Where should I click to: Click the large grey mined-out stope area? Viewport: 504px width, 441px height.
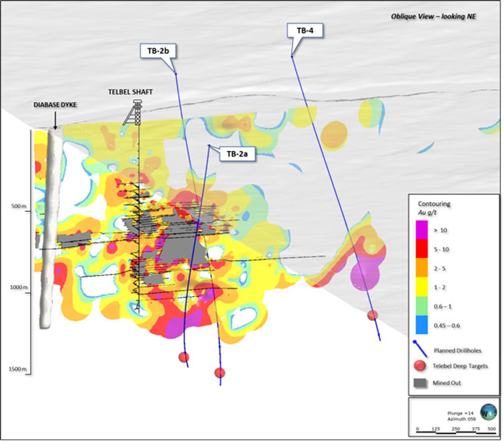[x=183, y=250]
